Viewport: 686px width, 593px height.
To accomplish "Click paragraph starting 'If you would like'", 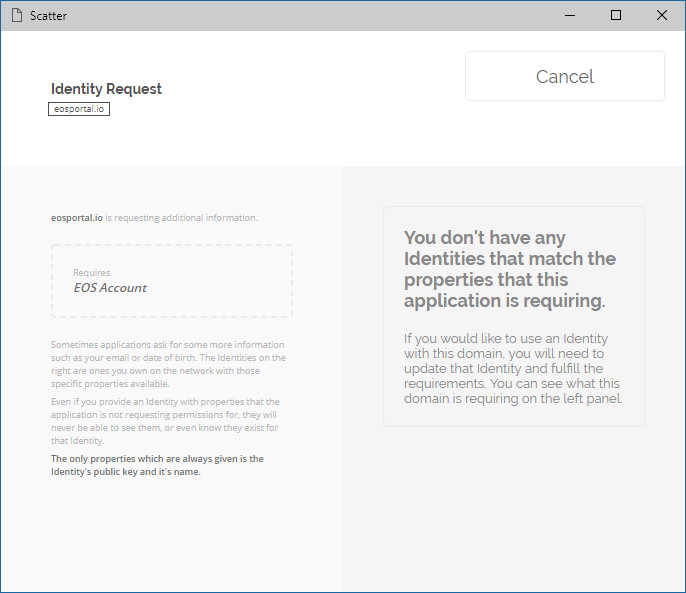I will pos(513,368).
